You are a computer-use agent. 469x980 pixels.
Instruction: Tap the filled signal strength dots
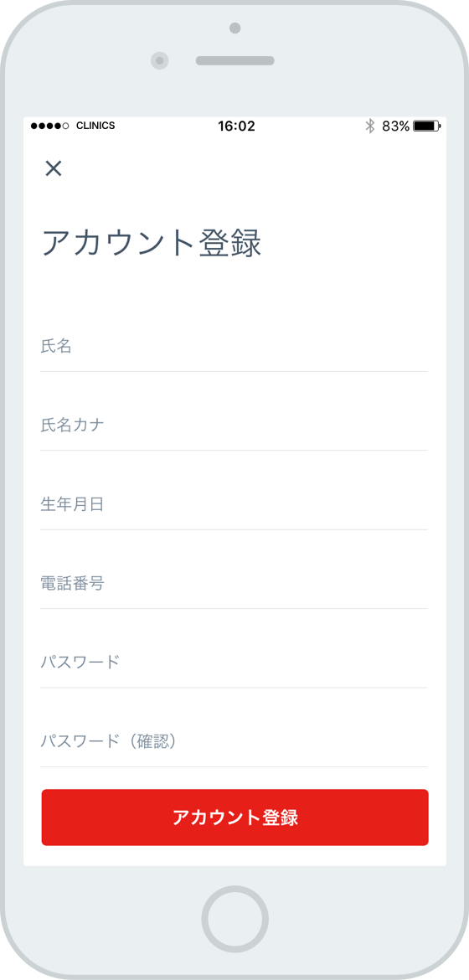tap(46, 126)
